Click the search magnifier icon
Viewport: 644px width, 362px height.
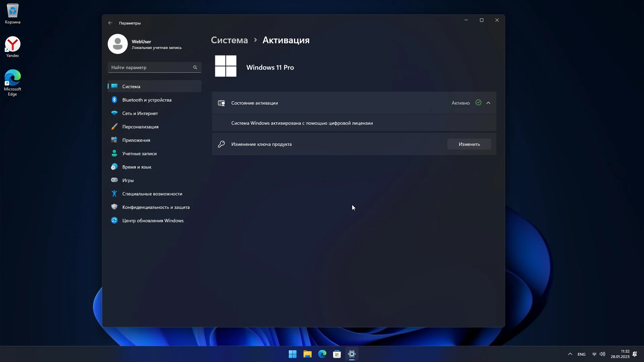tap(195, 67)
